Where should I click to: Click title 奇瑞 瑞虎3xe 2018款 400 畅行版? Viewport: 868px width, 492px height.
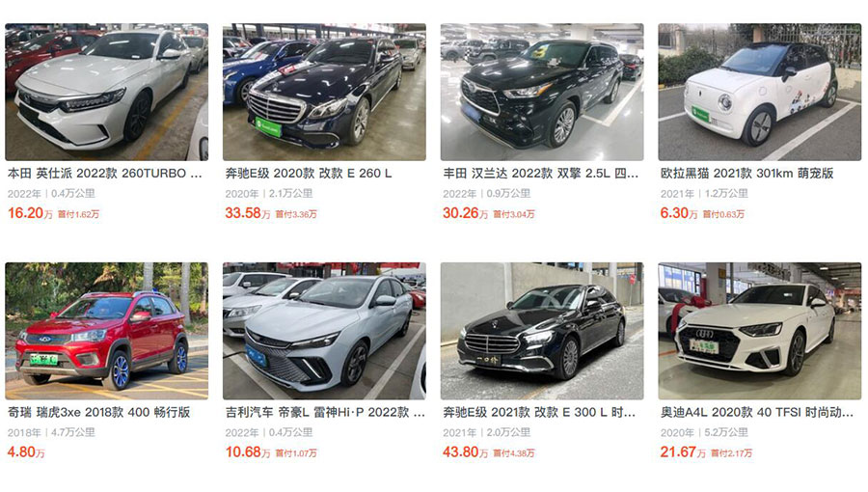(98, 412)
